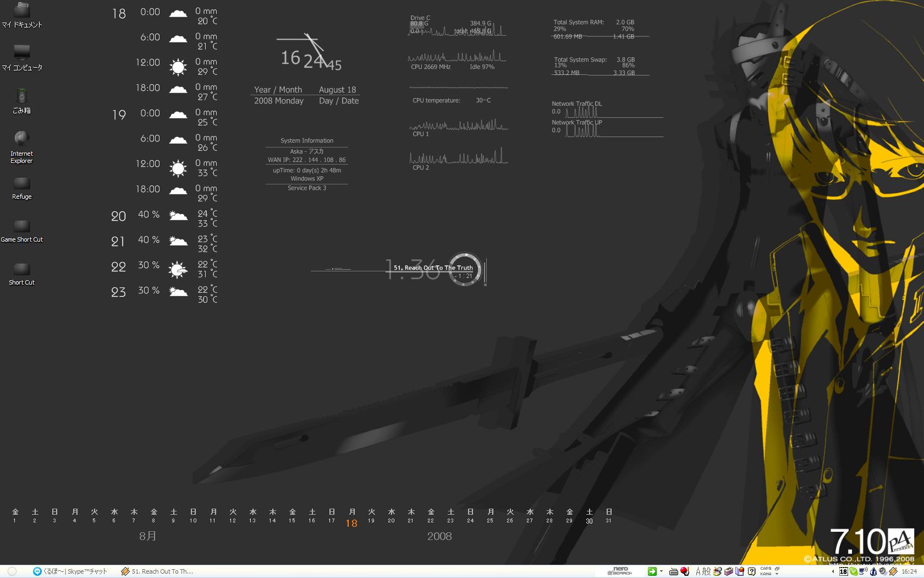Open the IME dictionary book icon
Image resolution: width=924 pixels, height=578 pixels.
740,571
